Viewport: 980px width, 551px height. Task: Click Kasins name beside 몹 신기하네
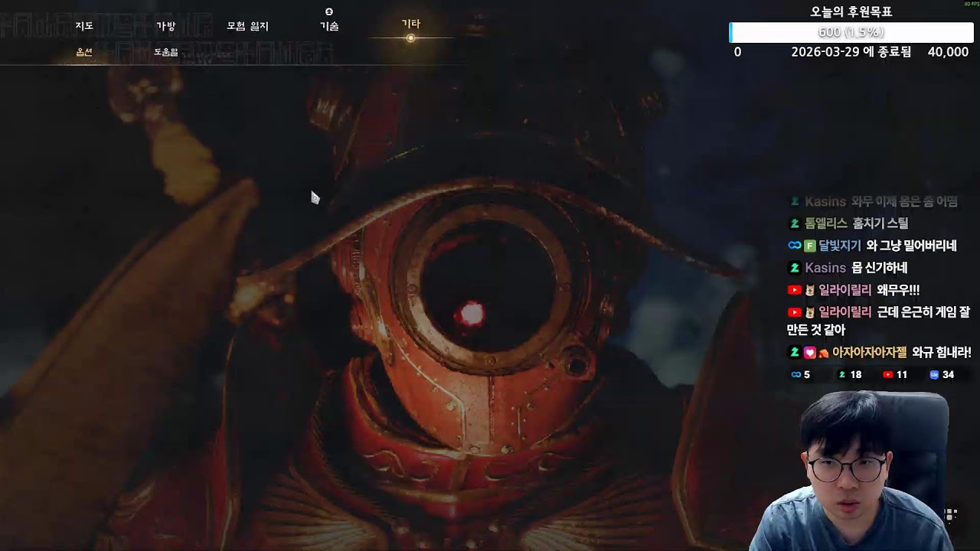(x=825, y=268)
